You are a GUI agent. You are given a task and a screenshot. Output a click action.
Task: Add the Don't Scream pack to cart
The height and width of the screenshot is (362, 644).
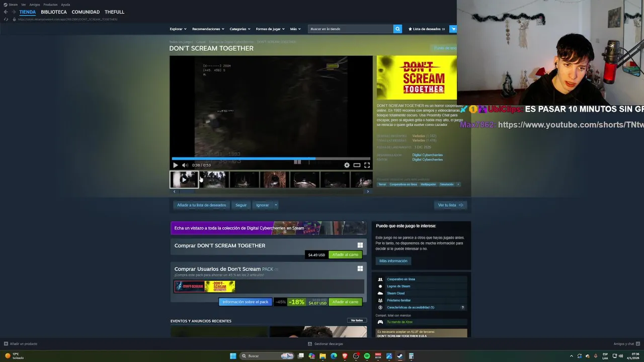345,302
